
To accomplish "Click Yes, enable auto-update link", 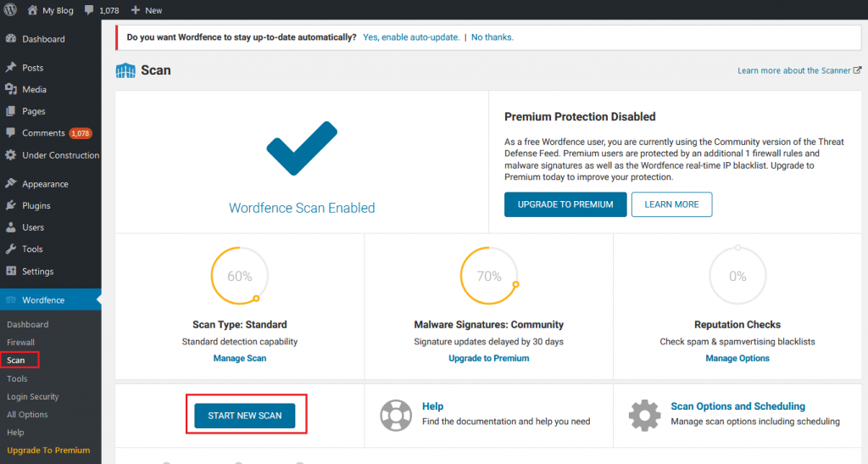I will [411, 37].
